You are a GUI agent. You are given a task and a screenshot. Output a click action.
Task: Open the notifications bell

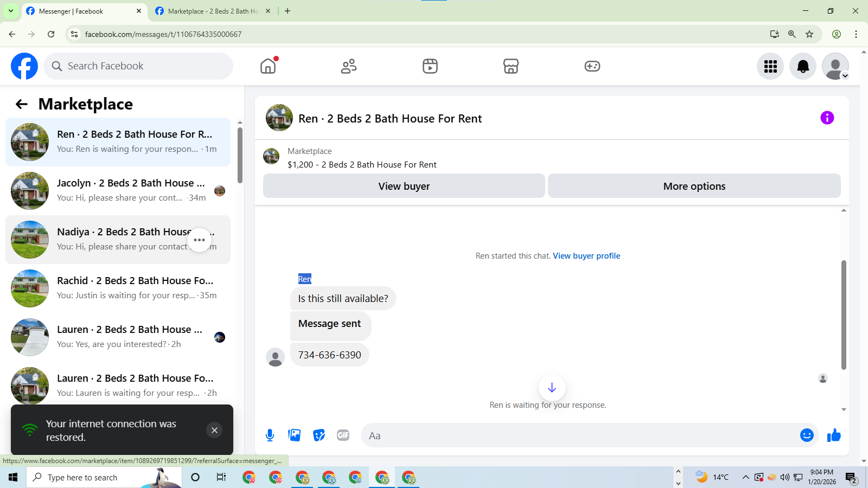point(803,66)
